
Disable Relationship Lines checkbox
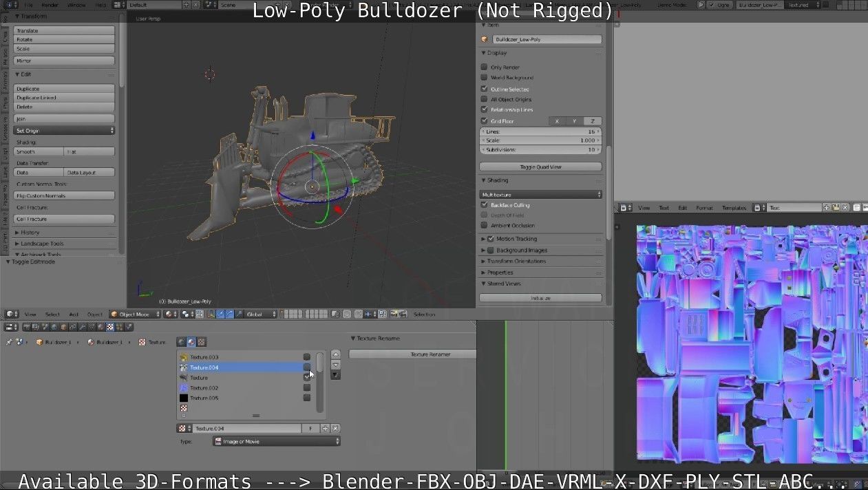tap(485, 109)
